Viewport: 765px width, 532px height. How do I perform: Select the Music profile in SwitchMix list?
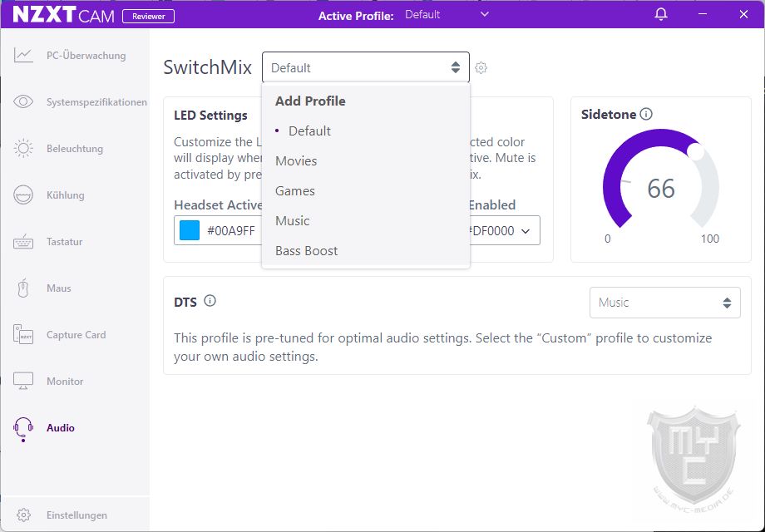(292, 221)
